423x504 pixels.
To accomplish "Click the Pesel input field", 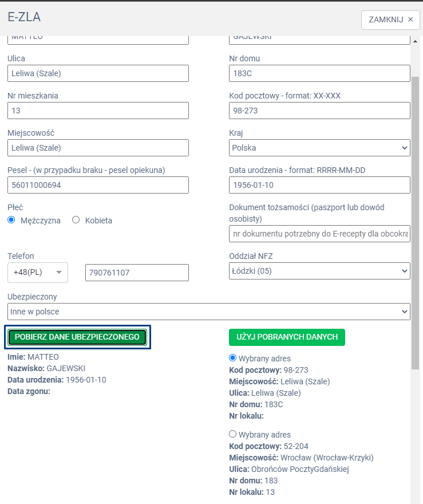I will click(98, 185).
